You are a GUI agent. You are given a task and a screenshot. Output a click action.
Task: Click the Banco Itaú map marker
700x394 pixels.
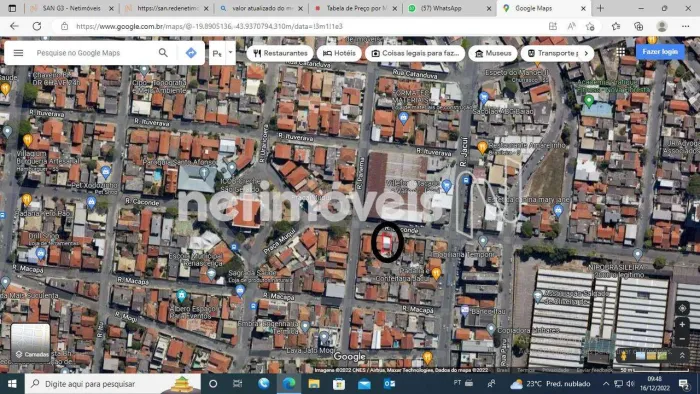[x=465, y=310]
